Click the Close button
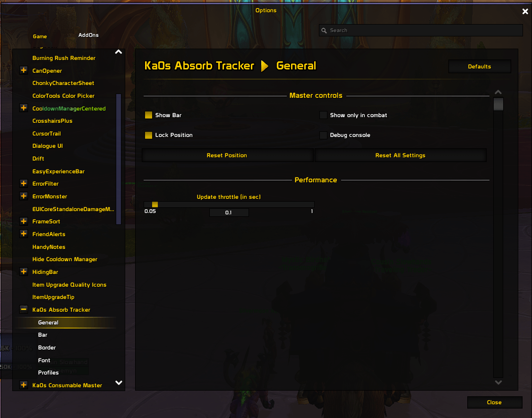The height and width of the screenshot is (418, 532). click(x=494, y=402)
